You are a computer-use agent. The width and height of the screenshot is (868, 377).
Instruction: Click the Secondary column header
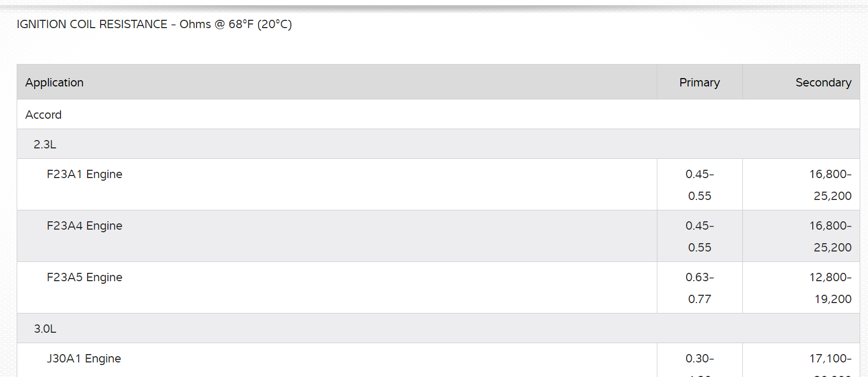coord(823,82)
